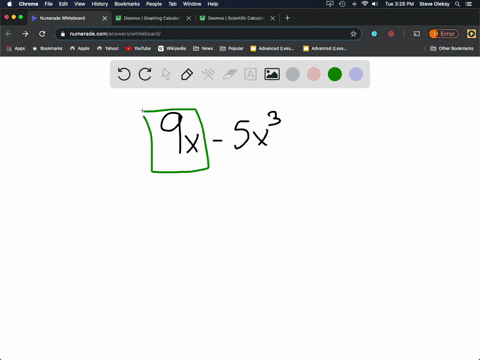Switch to Desmos Scientific Calculator tab
Viewport: 480px width, 360px height.
(235, 18)
